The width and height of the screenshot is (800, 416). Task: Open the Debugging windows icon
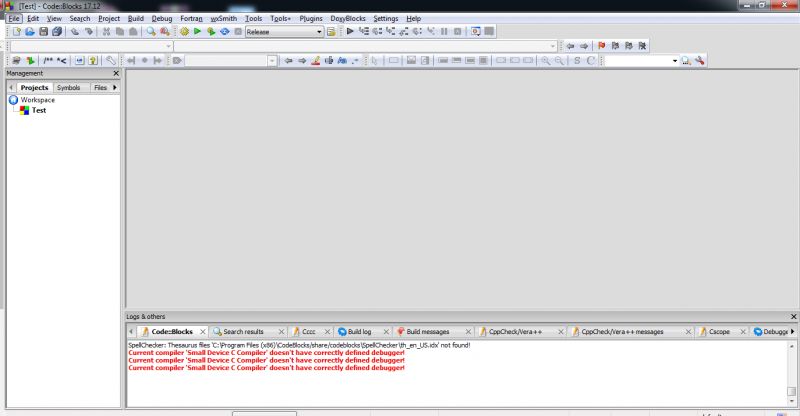tap(476, 32)
